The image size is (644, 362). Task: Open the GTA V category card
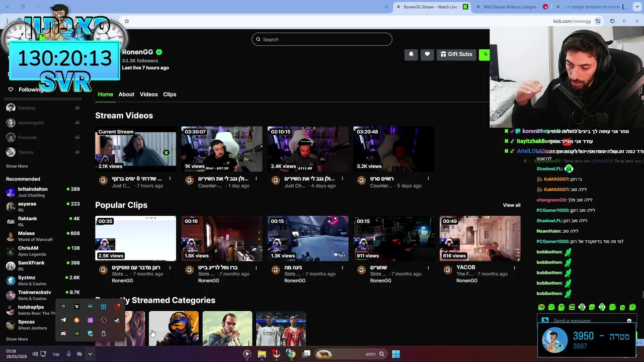point(227,328)
